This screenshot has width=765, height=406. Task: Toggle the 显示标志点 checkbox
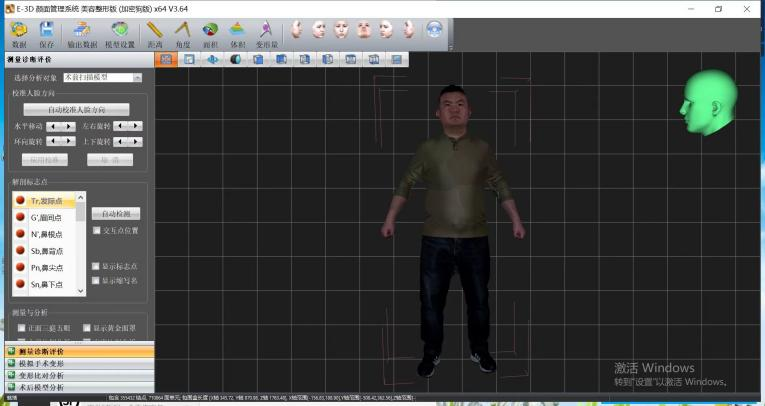[x=97, y=267]
